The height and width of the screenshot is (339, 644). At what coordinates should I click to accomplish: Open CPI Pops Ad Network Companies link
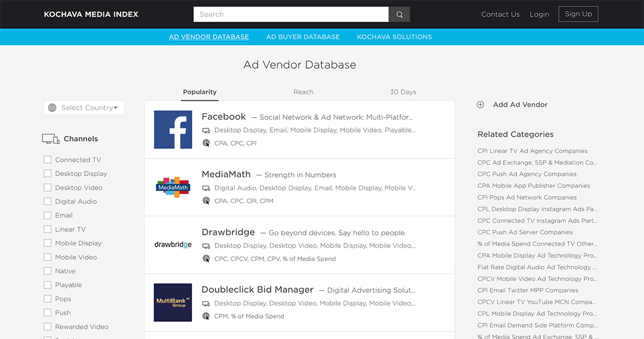[527, 197]
